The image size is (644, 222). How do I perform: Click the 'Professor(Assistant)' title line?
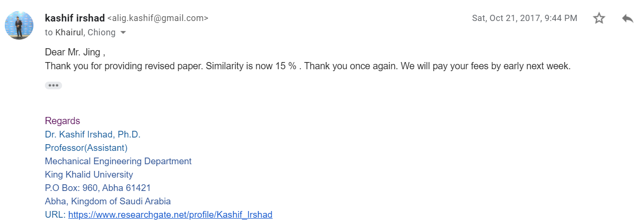point(86,148)
